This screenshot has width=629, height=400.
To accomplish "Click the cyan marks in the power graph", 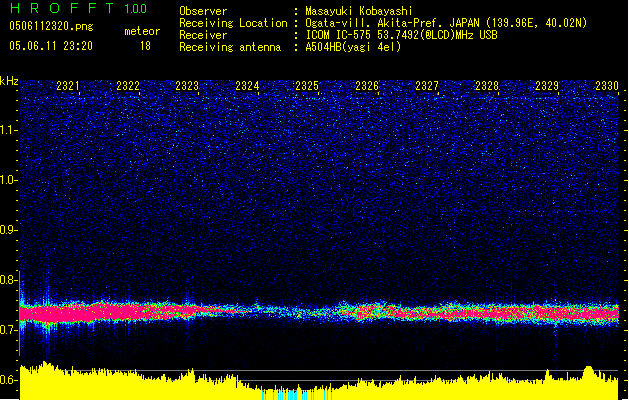I will pyautogui.click(x=297, y=395).
